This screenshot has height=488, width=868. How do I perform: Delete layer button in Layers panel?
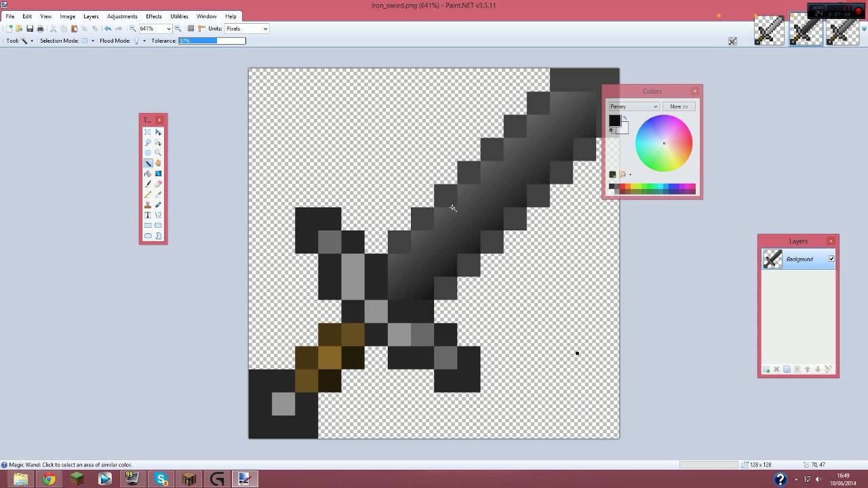[x=776, y=369]
